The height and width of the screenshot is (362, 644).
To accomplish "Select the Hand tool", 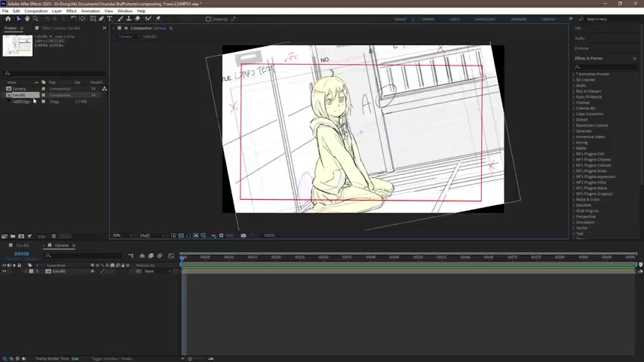I will [x=27, y=19].
